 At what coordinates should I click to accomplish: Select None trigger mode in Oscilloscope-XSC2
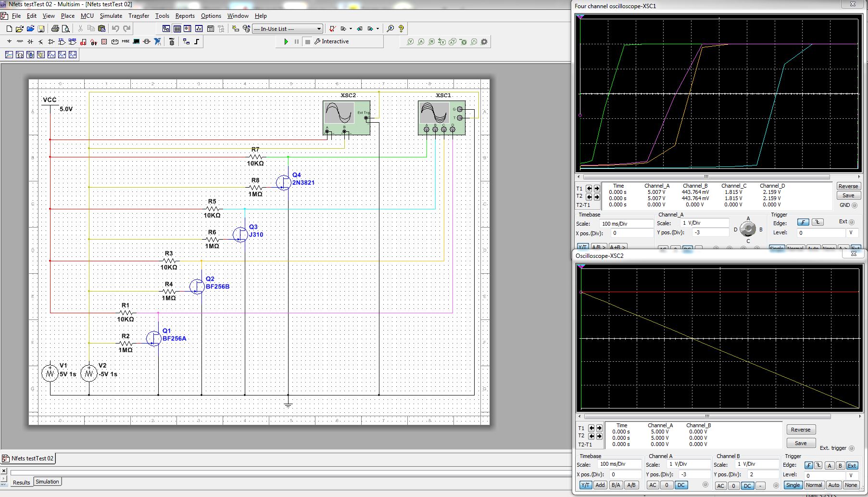tap(851, 485)
